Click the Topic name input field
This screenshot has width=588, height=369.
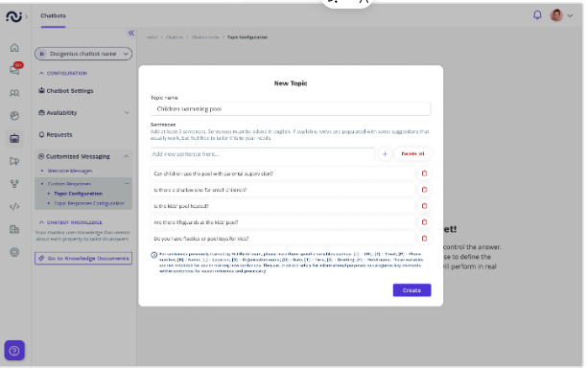pyautogui.click(x=291, y=109)
